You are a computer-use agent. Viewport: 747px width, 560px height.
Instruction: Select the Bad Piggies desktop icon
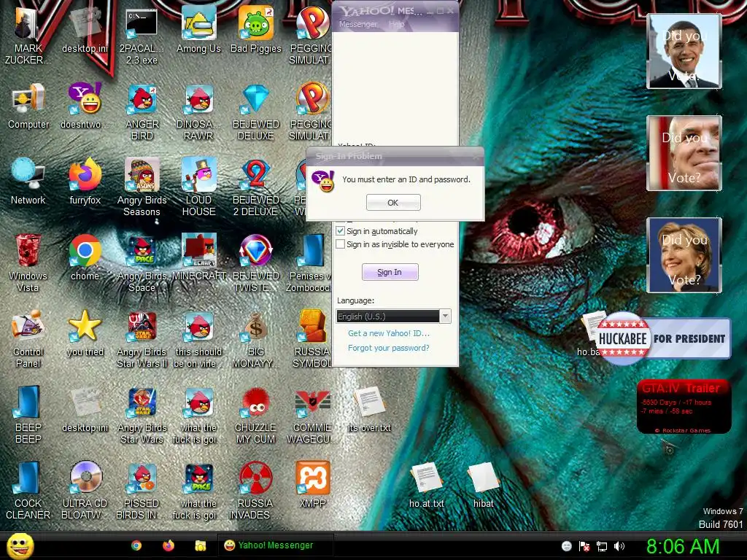coord(256,31)
